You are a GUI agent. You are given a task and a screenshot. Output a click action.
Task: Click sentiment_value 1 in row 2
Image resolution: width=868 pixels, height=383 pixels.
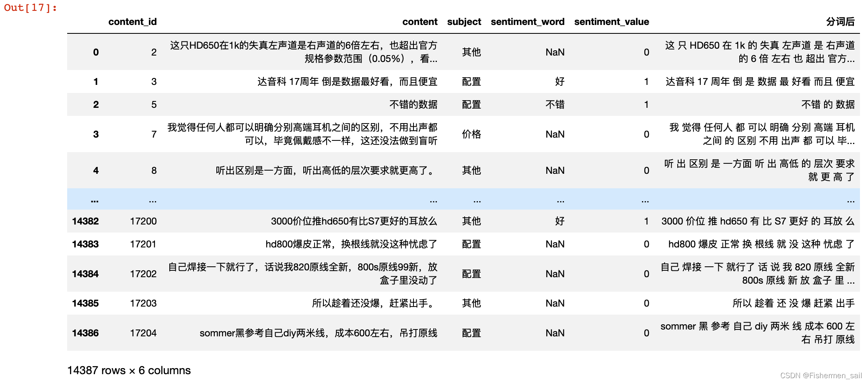(646, 105)
